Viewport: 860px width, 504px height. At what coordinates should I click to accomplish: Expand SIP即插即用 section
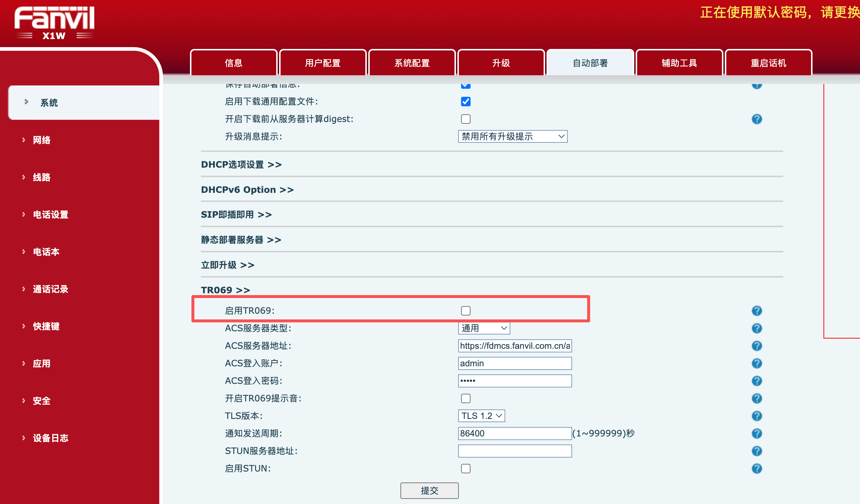(236, 215)
